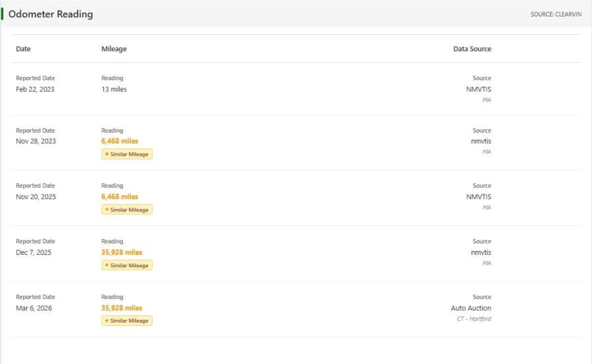Click the Similar Mileage badge for Mar 6, 2026
Image resolution: width=592 pixels, height=364 pixels.
[127, 321]
